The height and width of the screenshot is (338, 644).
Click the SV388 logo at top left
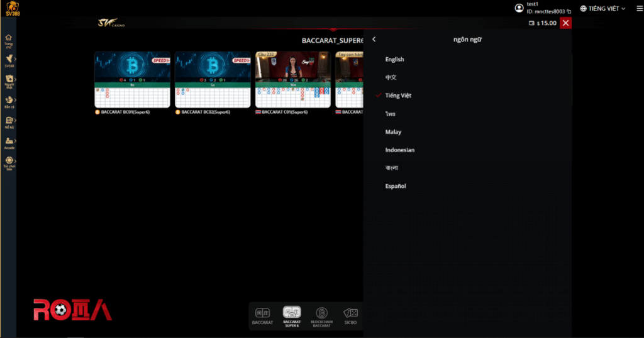click(13, 8)
